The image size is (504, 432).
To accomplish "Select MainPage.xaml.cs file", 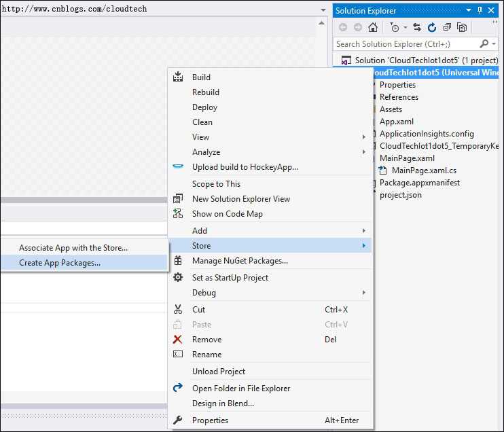I will point(424,170).
